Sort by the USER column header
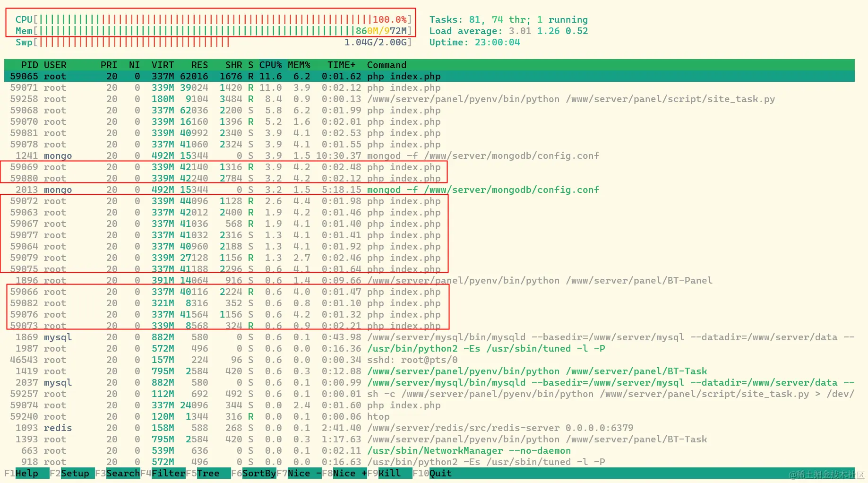868x483 pixels. tap(55, 65)
